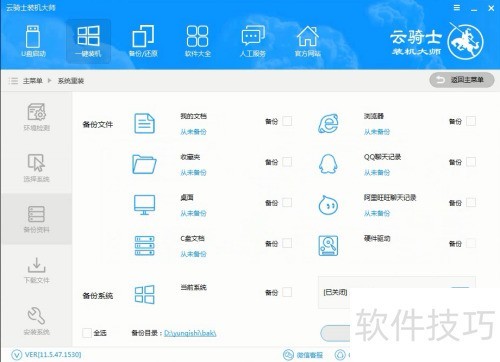
Task: Click the 我的文档 document icon
Action: [x=144, y=123]
